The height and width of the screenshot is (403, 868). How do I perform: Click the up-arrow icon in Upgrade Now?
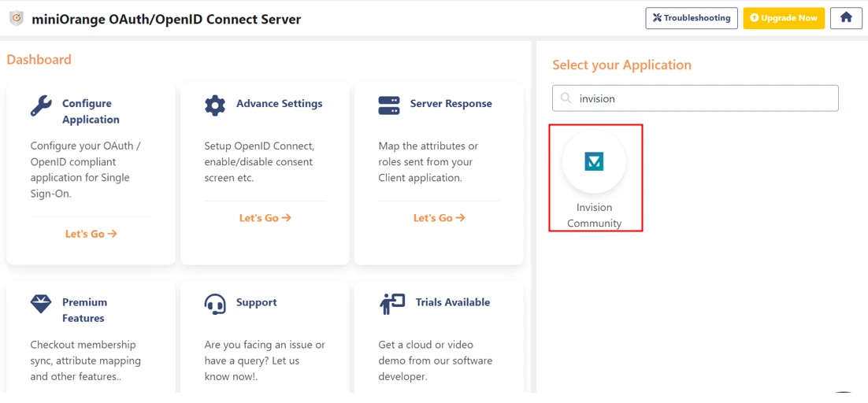(754, 18)
